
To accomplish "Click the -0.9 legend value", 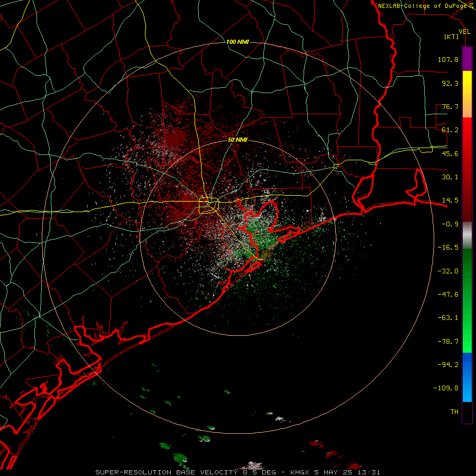I will (x=450, y=224).
